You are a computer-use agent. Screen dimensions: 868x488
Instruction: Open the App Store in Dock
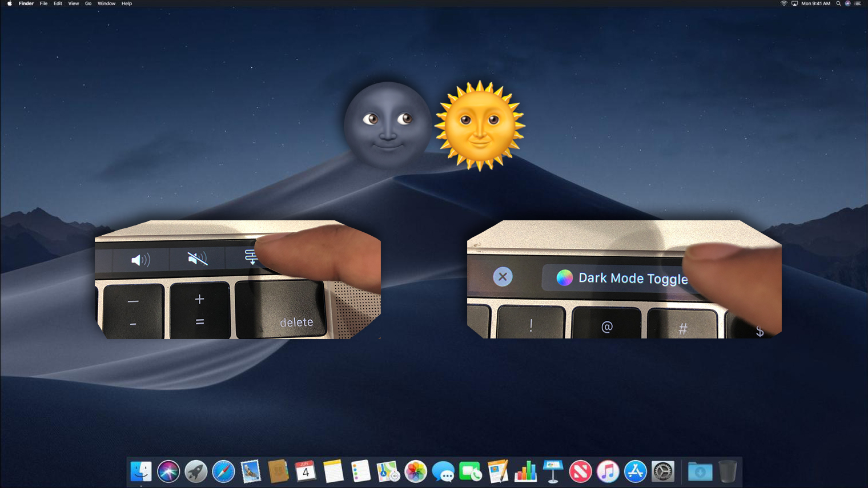[x=635, y=472]
